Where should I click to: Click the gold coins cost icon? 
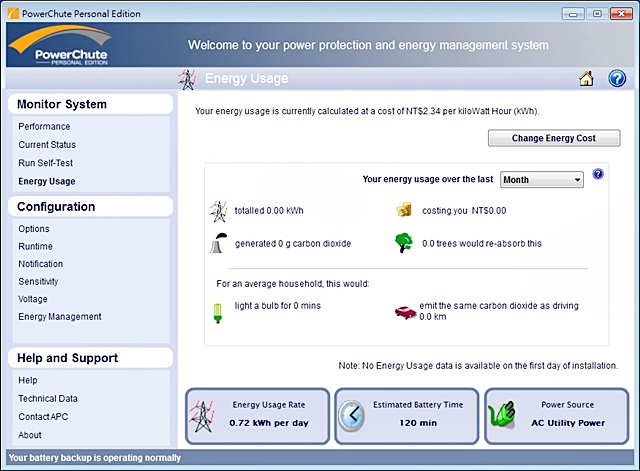[x=404, y=210]
